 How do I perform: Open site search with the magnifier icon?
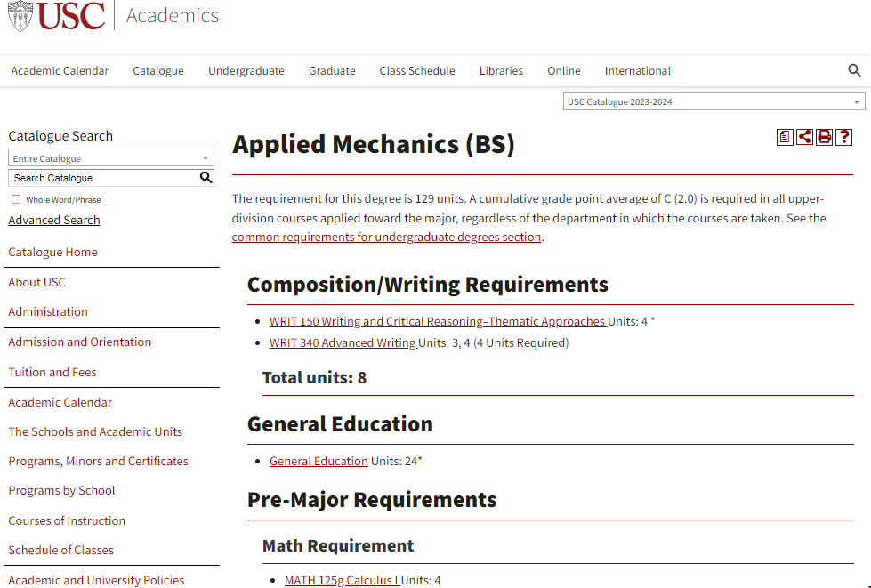point(854,70)
